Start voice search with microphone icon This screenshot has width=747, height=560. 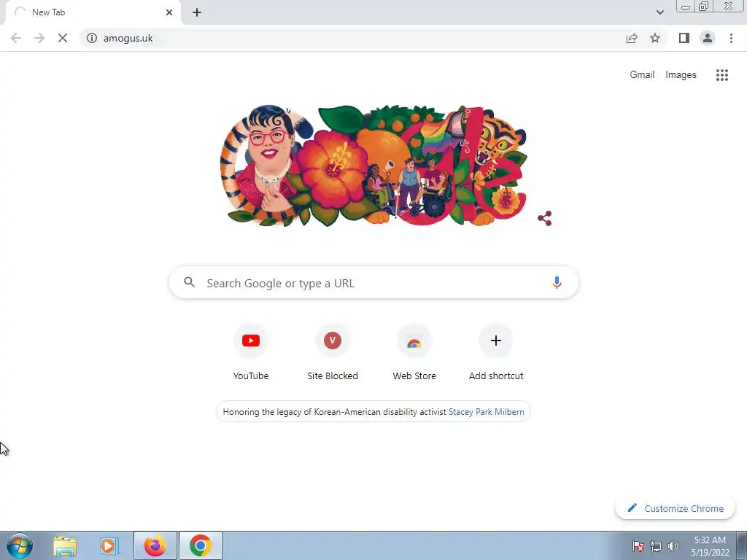pyautogui.click(x=557, y=282)
